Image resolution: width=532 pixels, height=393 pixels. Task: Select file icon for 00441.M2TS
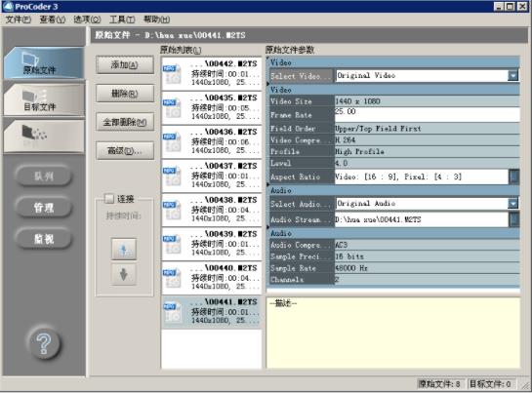tap(172, 312)
